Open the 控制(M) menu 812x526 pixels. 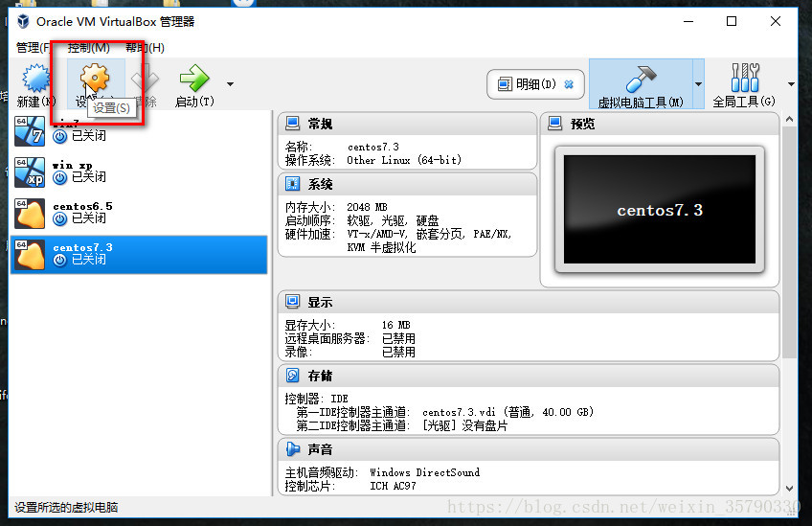coord(88,48)
